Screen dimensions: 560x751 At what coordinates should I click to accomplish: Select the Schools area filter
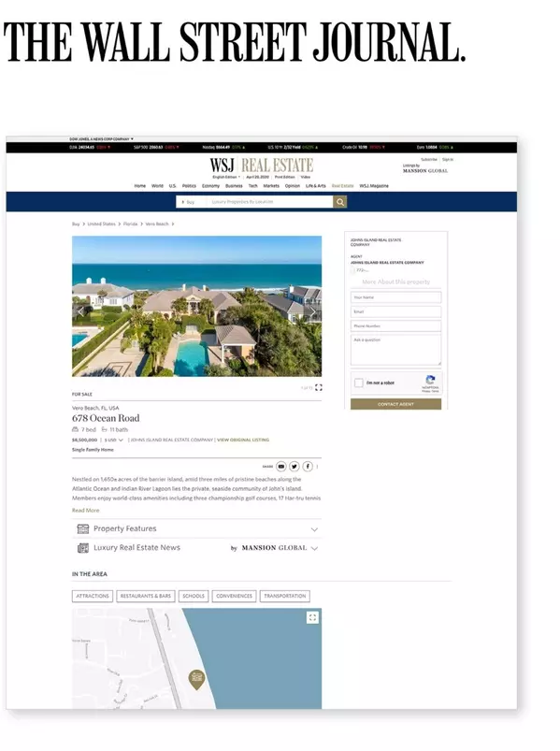[194, 596]
